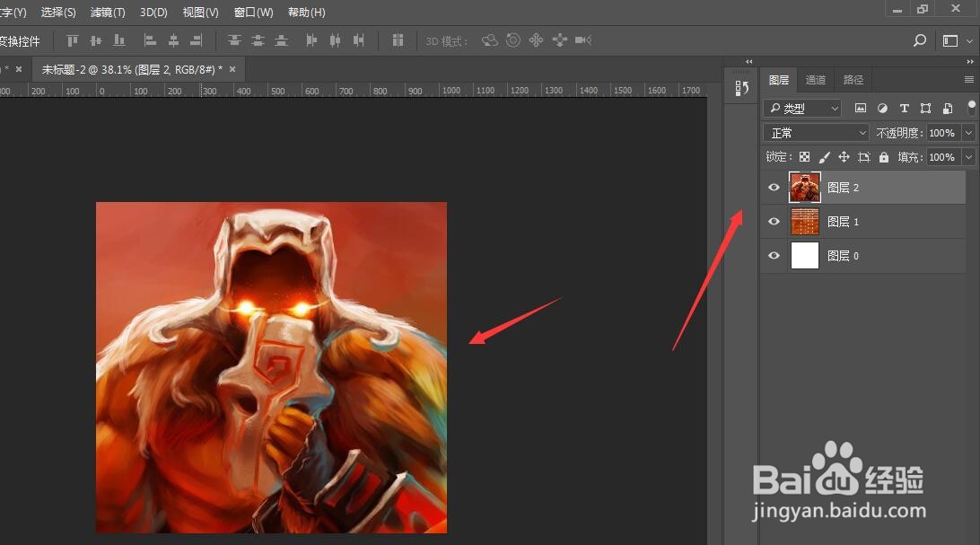Viewport: 980px width, 545px height.
Task: Open the 窗口(W) menu
Action: pos(253,13)
